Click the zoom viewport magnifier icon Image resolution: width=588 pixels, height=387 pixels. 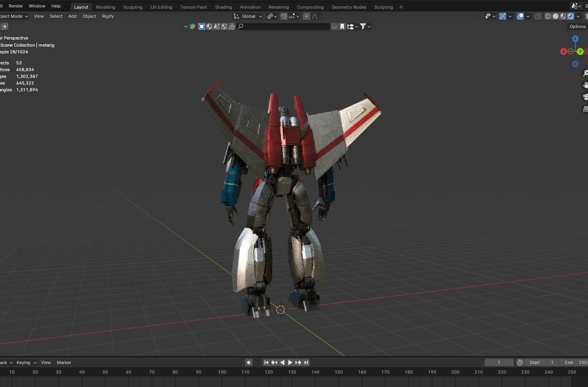coord(585,73)
